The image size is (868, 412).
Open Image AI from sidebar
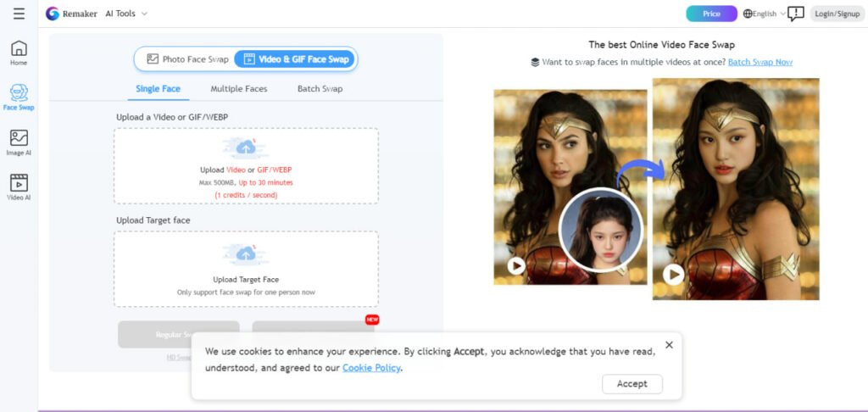(x=19, y=142)
